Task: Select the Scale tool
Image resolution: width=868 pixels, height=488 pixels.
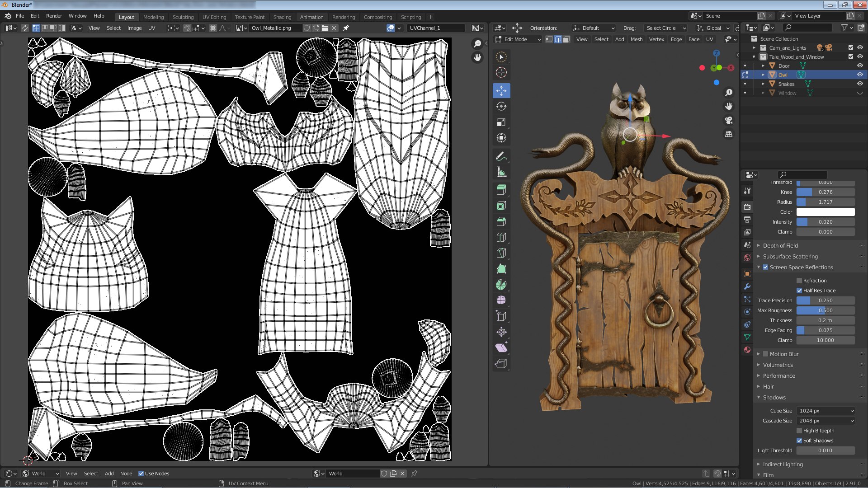Action: 501,122
